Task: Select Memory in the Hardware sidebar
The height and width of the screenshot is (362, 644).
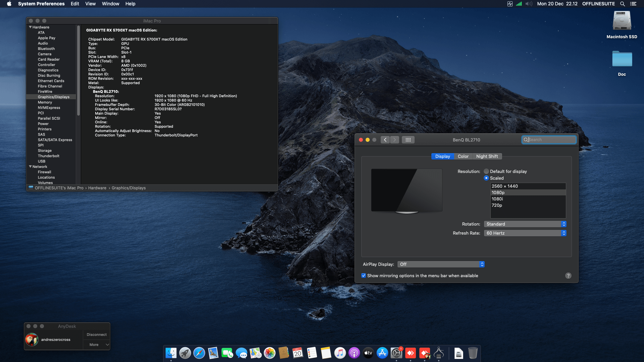Action: tap(45, 102)
